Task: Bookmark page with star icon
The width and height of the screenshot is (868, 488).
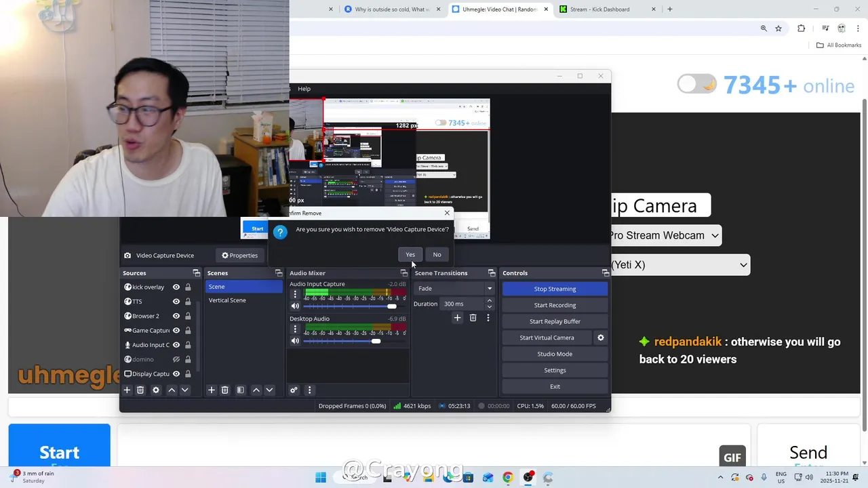Action: pyautogui.click(x=778, y=28)
